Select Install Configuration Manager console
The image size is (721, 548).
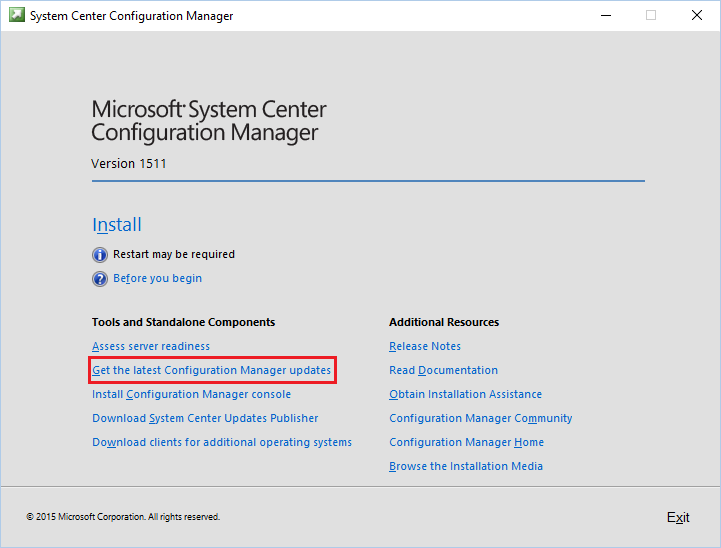tap(191, 394)
